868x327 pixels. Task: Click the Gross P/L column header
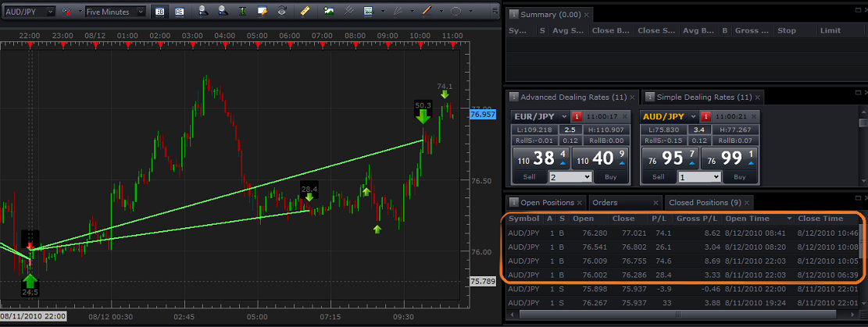click(x=698, y=219)
